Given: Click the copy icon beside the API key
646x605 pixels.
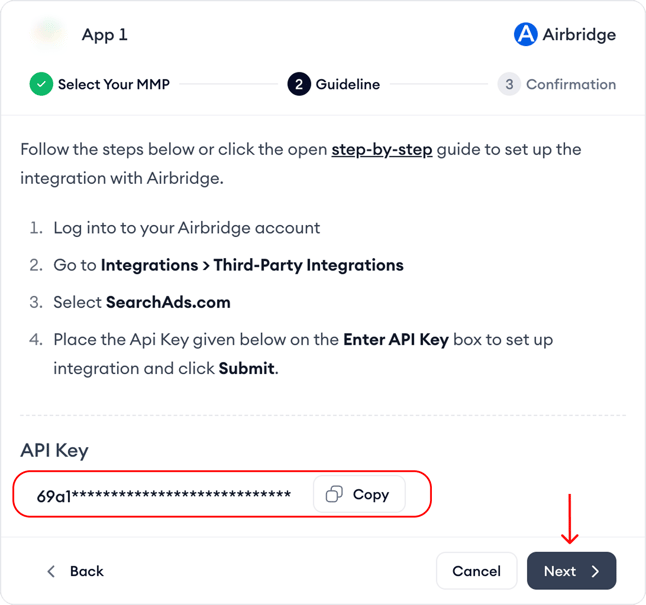Looking at the screenshot, I should tap(335, 494).
